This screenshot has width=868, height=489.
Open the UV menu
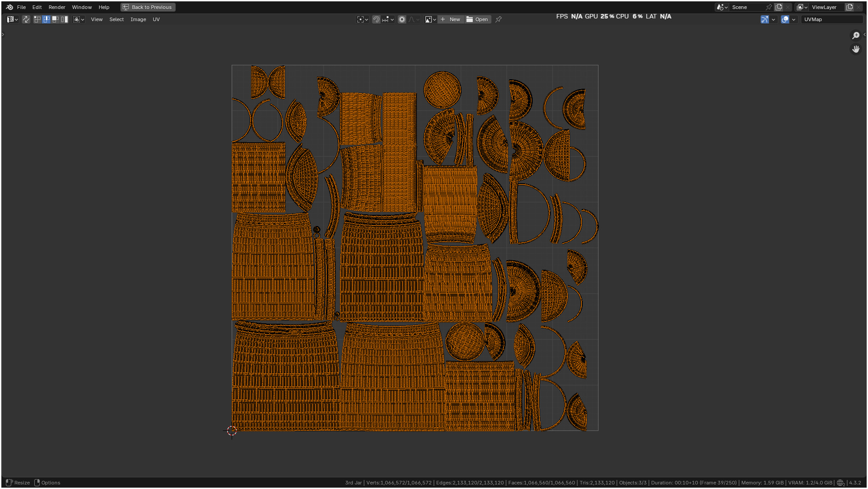point(156,19)
